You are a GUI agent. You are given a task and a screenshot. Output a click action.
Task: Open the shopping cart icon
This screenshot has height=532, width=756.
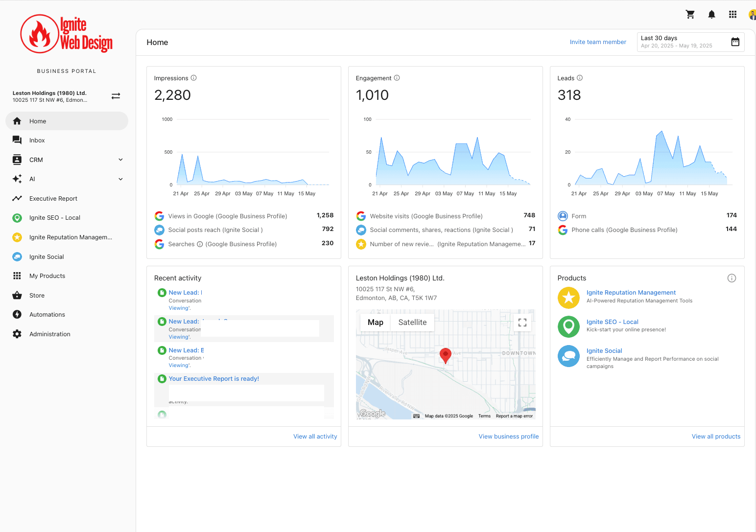click(x=690, y=15)
